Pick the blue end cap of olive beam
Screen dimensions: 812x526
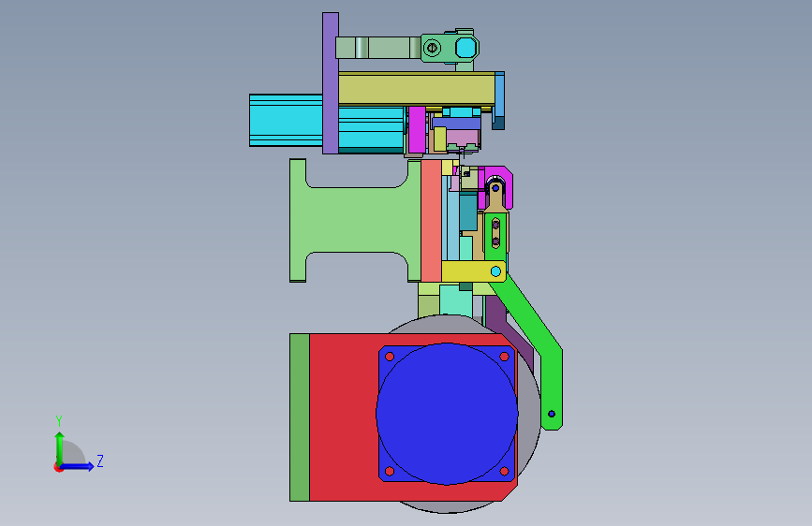coord(499,100)
